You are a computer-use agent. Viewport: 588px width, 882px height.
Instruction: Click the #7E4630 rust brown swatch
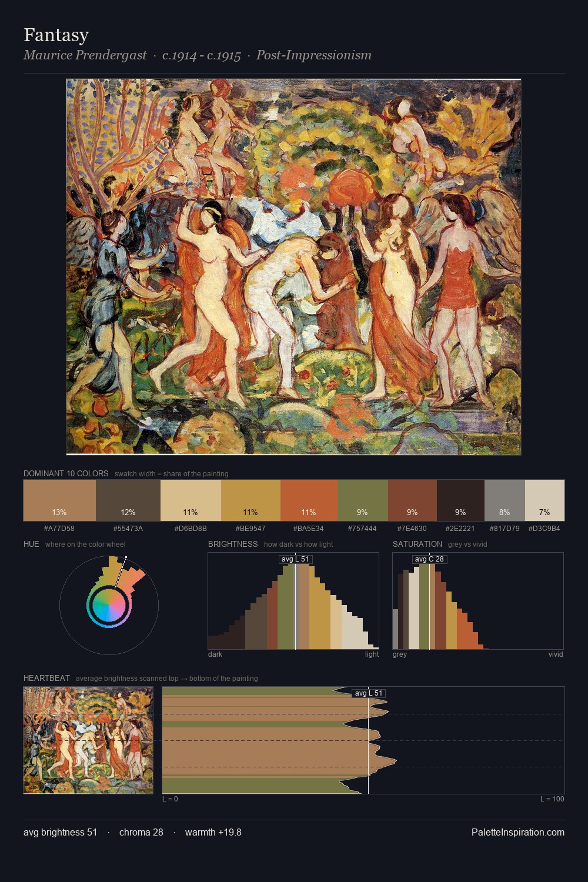(x=412, y=500)
